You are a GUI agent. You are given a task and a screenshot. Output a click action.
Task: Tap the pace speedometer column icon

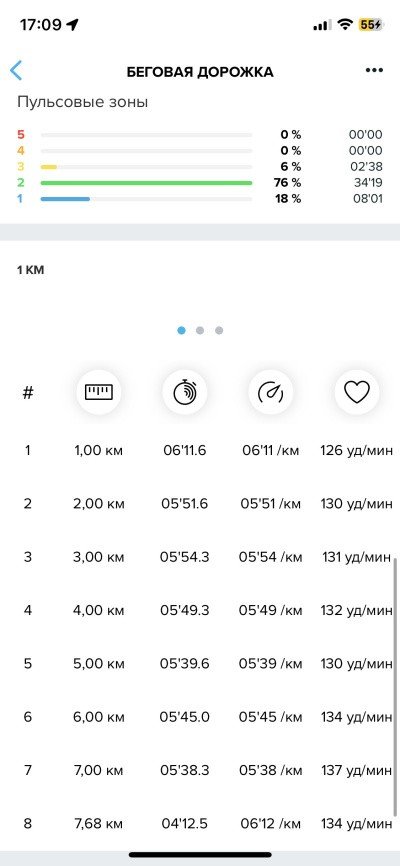pos(271,392)
